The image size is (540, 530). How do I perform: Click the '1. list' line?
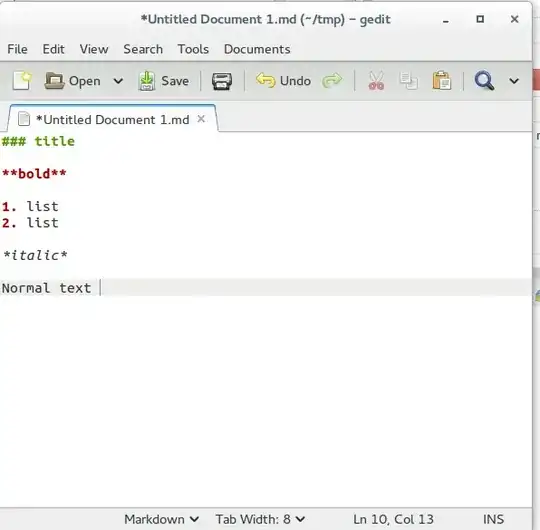30,206
